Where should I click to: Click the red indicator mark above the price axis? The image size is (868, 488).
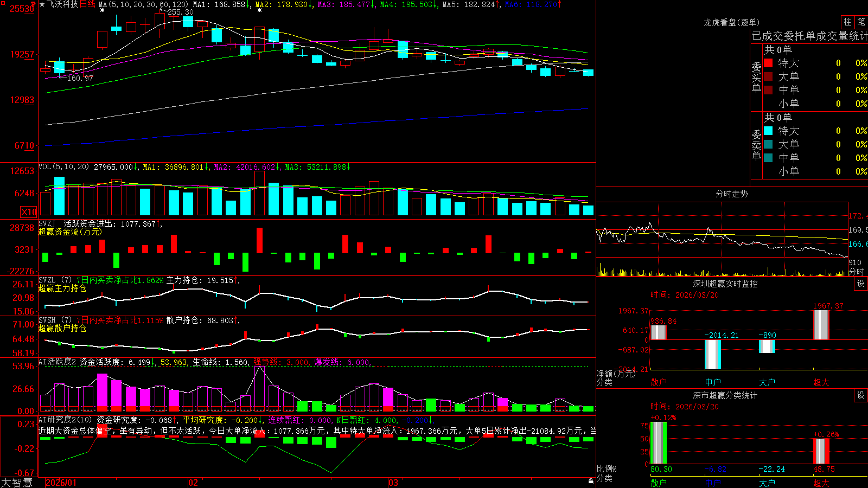[33, 4]
